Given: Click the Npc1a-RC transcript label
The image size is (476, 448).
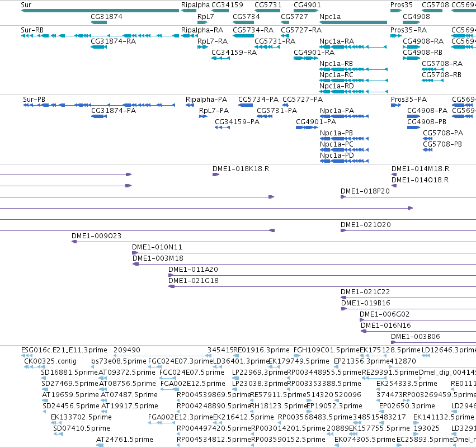Looking at the screenshot, I should [336, 75].
